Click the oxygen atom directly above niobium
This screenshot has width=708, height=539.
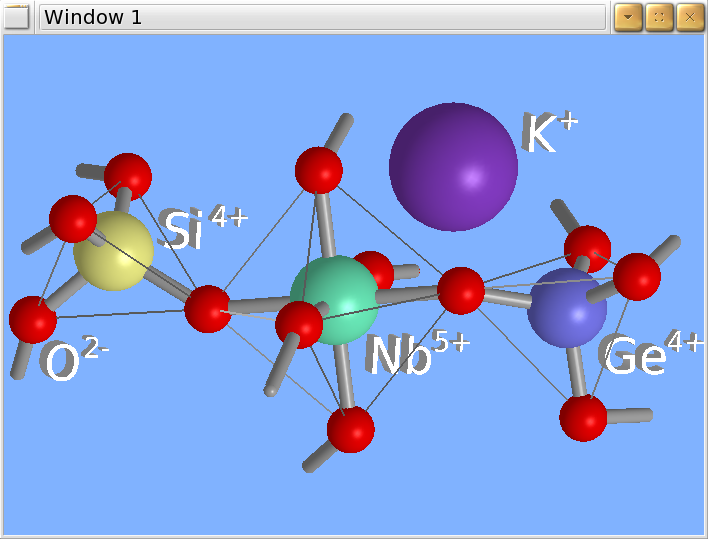point(319,170)
